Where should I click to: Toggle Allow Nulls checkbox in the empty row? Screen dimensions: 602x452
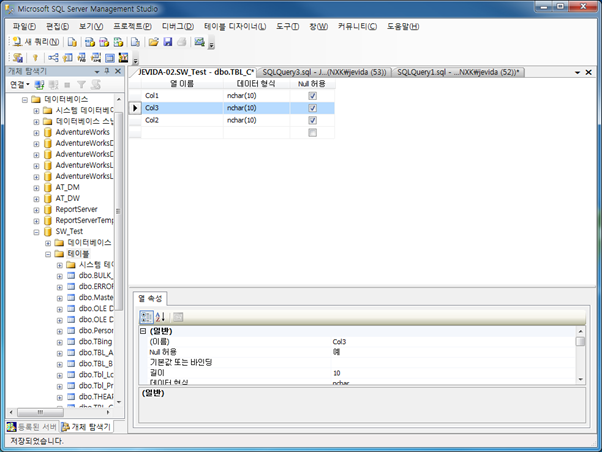(313, 132)
